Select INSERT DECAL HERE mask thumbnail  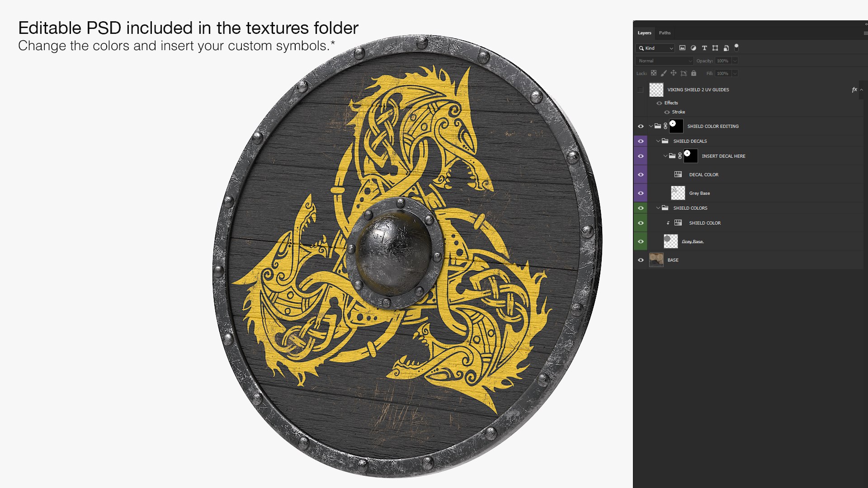point(691,156)
